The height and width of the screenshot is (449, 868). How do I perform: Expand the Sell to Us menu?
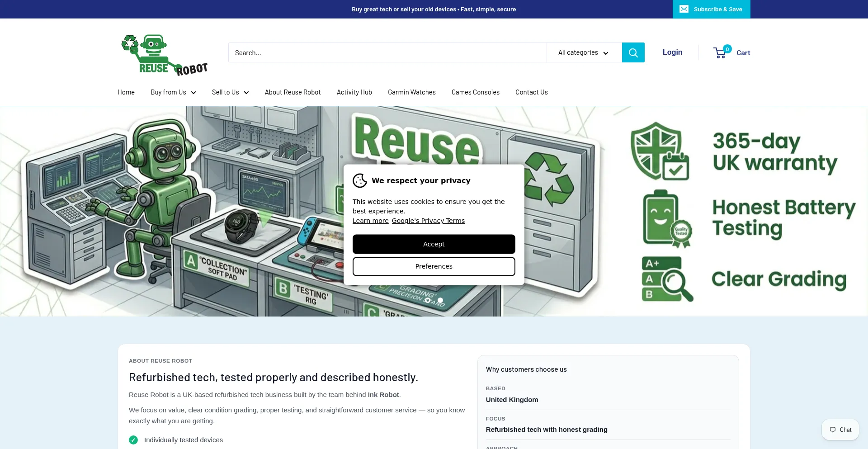(x=230, y=92)
